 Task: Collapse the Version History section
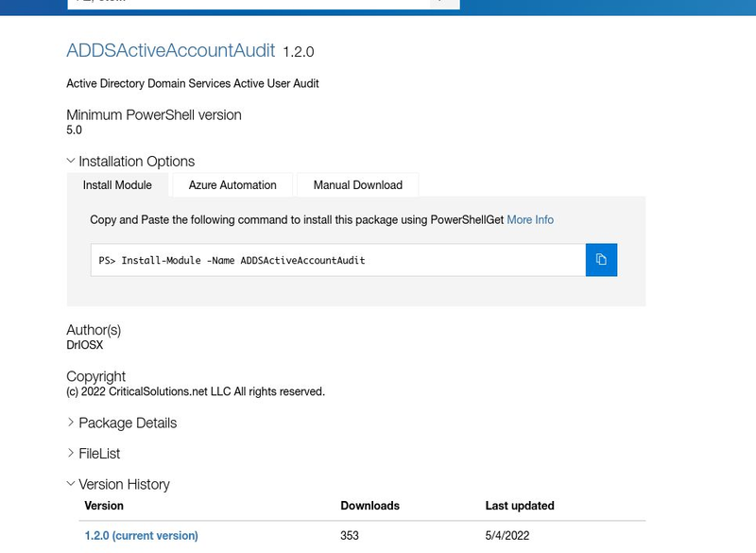(118, 484)
